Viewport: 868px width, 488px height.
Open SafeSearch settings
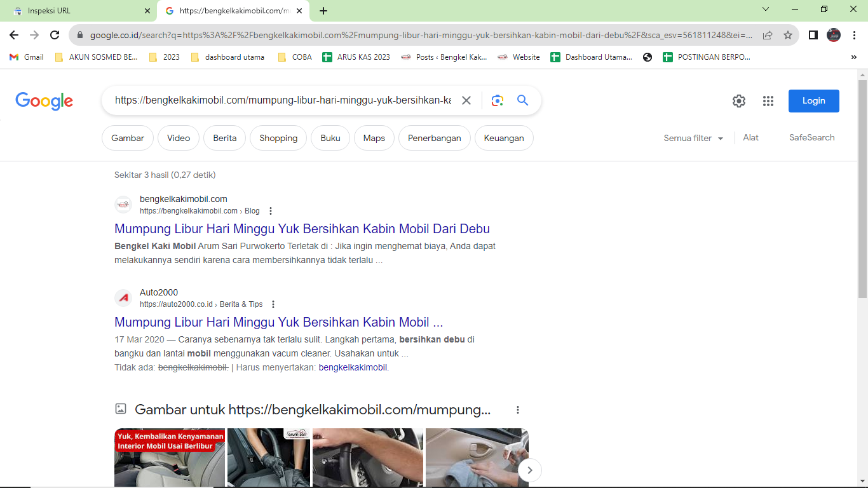point(812,137)
